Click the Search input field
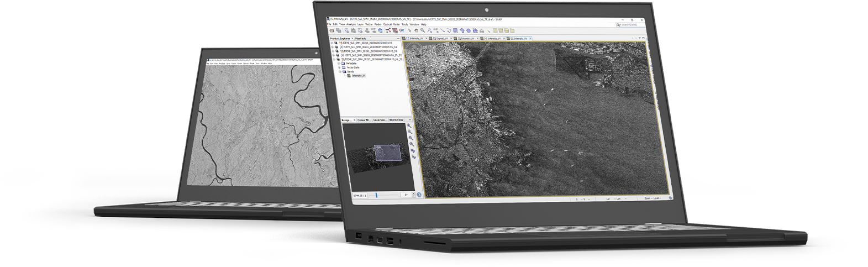This screenshot has height=267, width=868. point(632,24)
